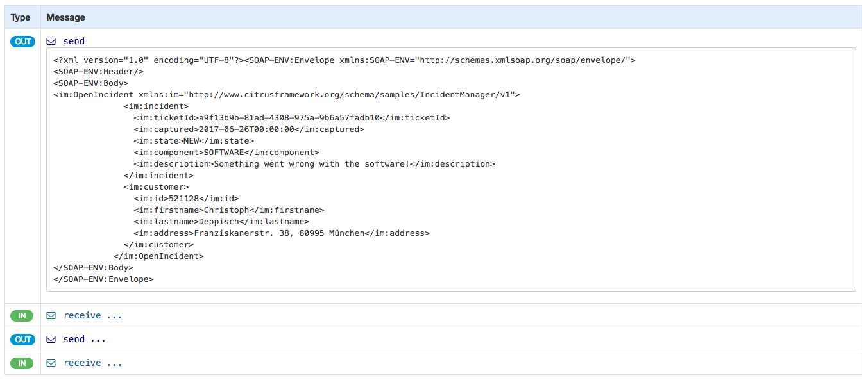
Task: Click the first green IN badge
Action: [22, 315]
